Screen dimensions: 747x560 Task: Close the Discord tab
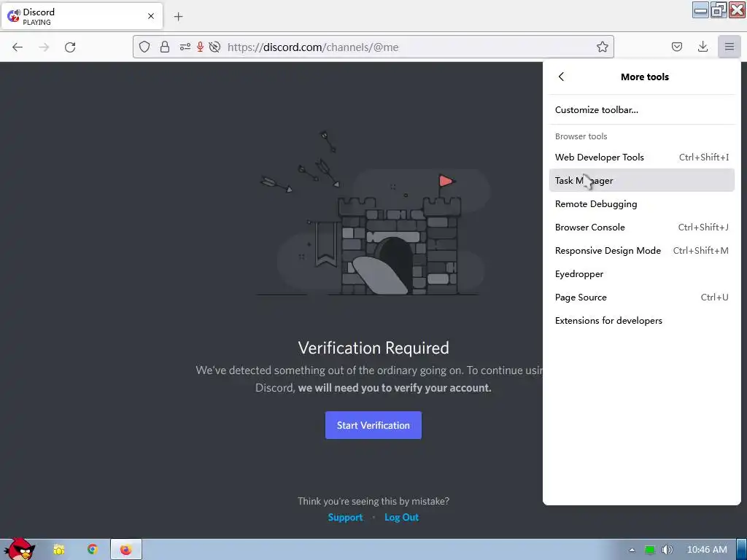pyautogui.click(x=151, y=16)
